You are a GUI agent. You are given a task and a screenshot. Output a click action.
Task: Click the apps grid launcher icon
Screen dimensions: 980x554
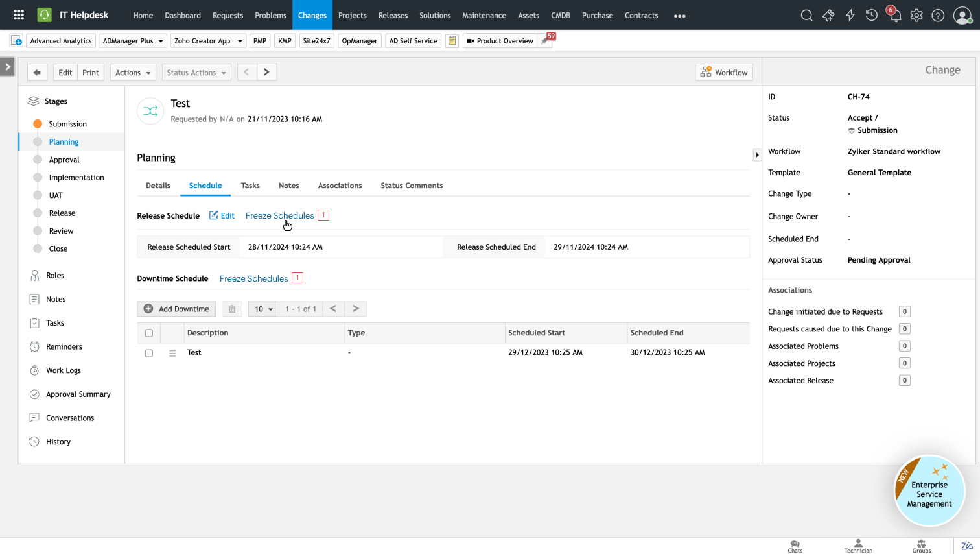(x=19, y=15)
